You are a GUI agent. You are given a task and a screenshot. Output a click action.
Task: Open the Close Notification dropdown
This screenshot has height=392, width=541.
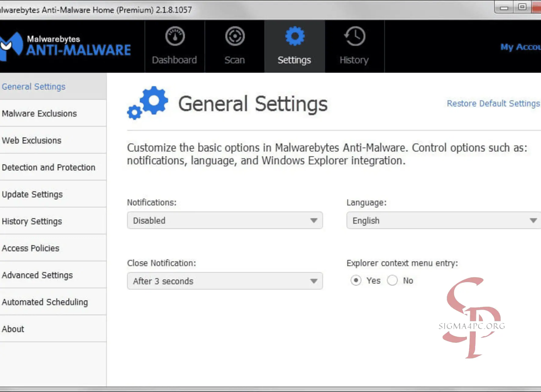225,281
